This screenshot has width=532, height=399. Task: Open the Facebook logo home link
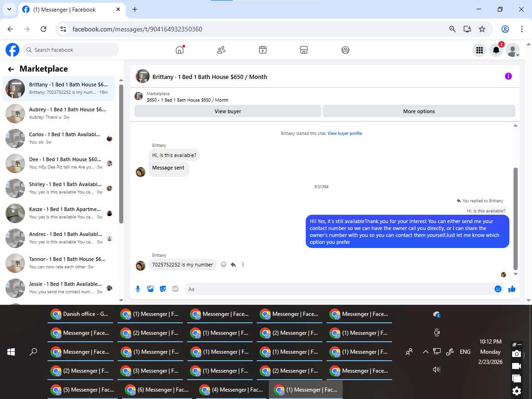click(x=12, y=50)
